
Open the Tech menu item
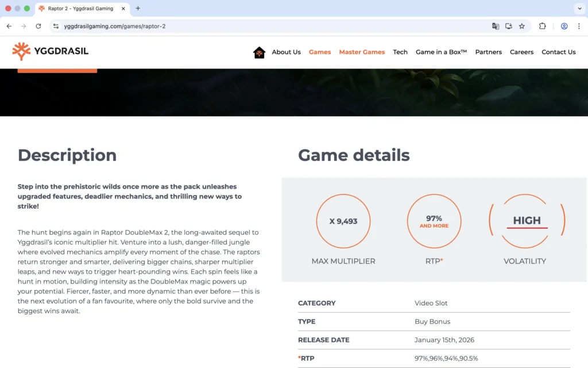[x=400, y=52]
